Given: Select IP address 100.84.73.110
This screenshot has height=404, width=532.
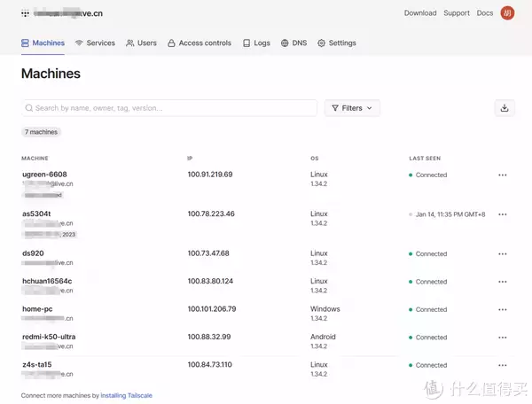Looking at the screenshot, I should [x=209, y=364].
